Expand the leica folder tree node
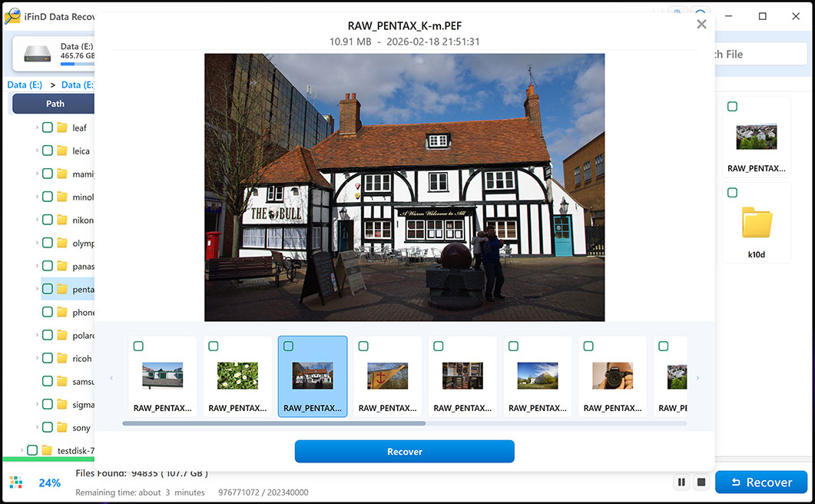Screen dimensions: 815x504 (37, 151)
